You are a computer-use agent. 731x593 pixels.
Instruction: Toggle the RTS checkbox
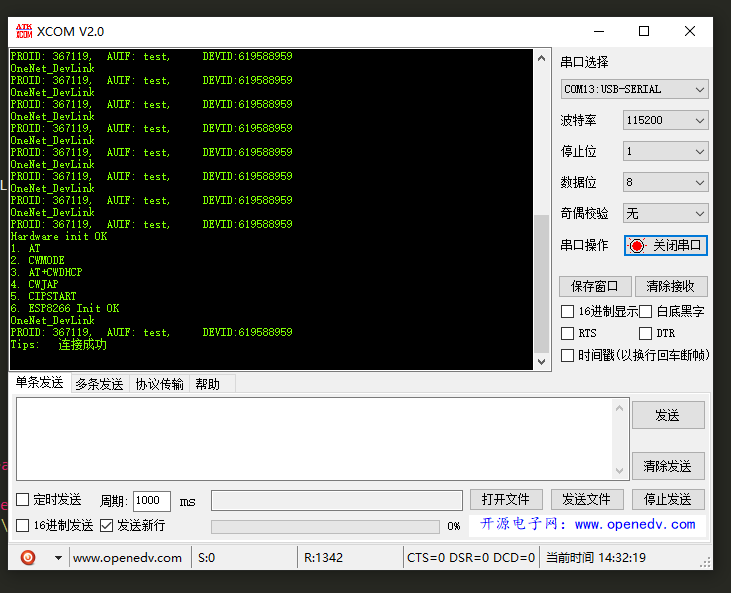pyautogui.click(x=567, y=333)
